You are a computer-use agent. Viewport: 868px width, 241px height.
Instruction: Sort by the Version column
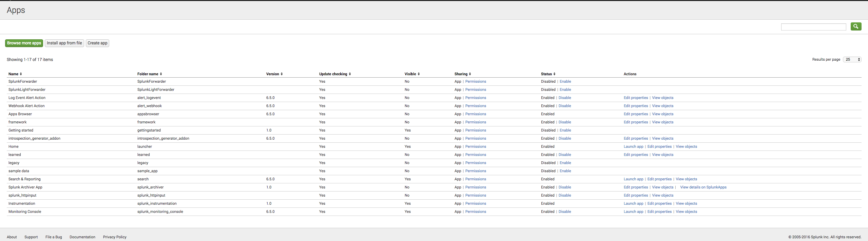pyautogui.click(x=274, y=74)
